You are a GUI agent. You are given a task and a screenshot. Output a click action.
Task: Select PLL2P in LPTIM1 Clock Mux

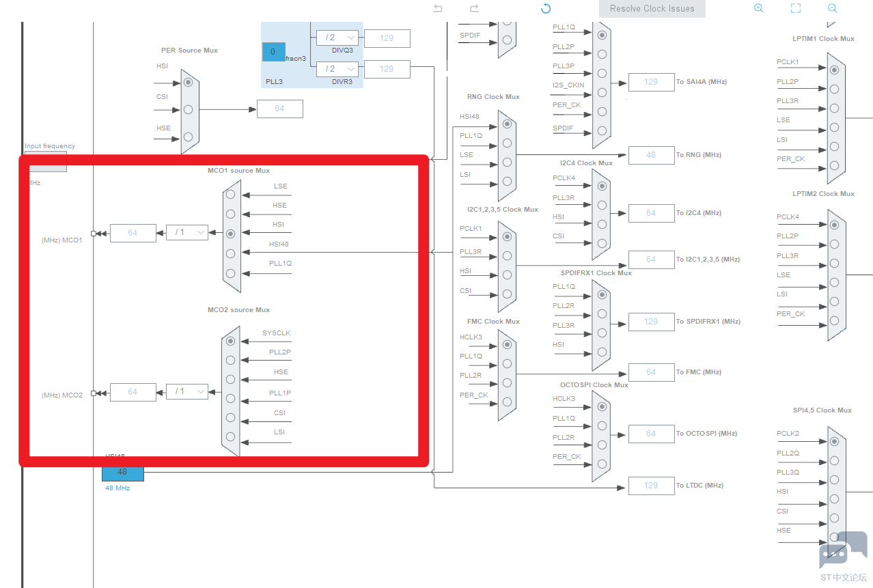[834, 89]
